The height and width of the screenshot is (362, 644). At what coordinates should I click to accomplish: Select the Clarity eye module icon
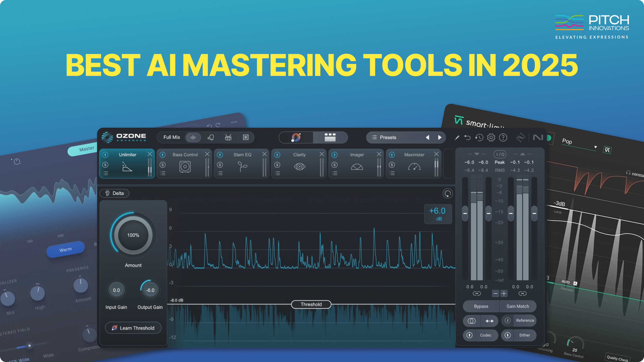[x=299, y=166]
